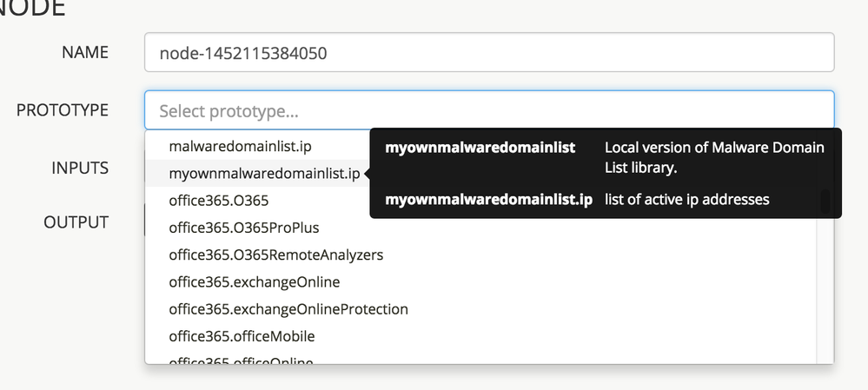
Task: Select the partially visible office365.officeOnline item
Action: click(x=241, y=360)
